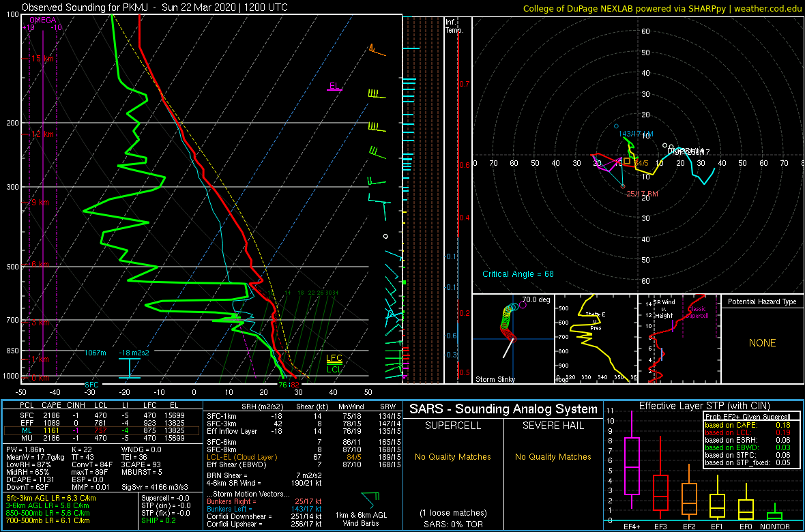Click the orange mean-wind square on the hodograph

[x=627, y=161]
